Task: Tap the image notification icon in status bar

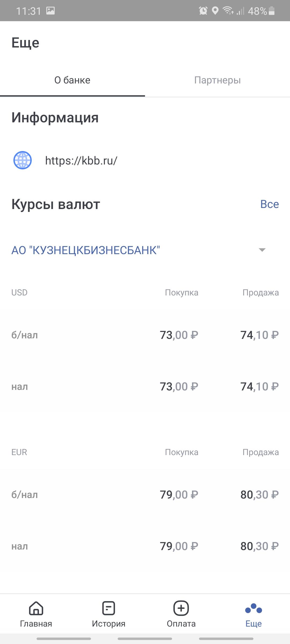Action: tap(50, 11)
